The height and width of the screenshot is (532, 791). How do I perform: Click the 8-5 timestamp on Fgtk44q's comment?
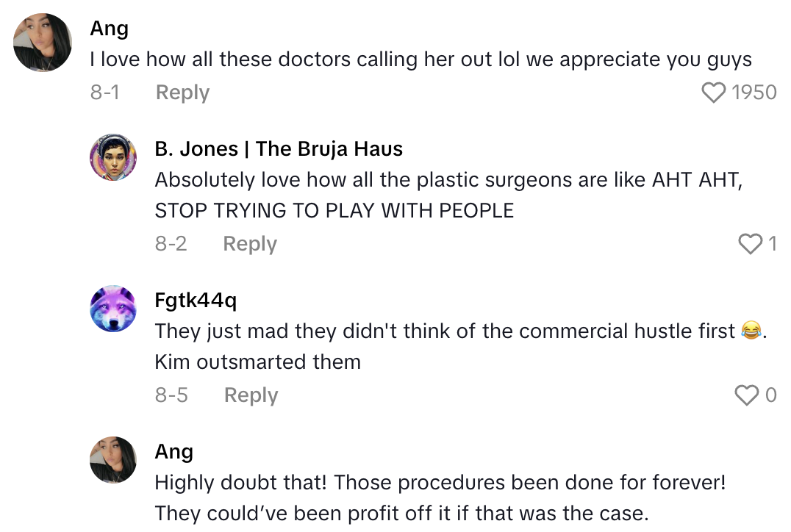pos(171,395)
